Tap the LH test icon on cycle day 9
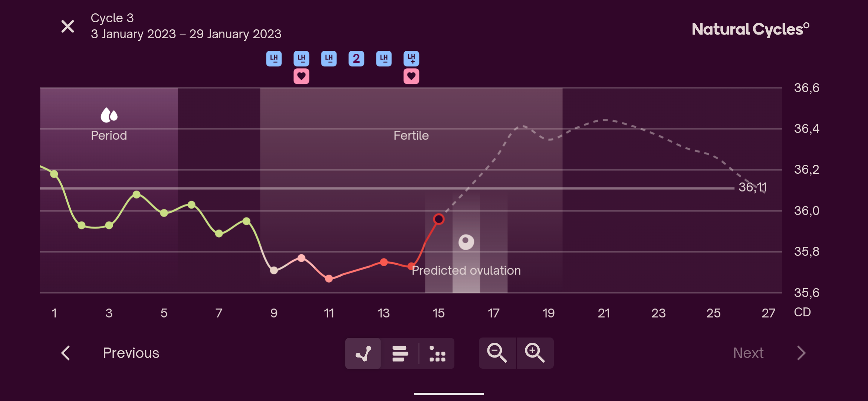The image size is (868, 401). pyautogui.click(x=274, y=59)
